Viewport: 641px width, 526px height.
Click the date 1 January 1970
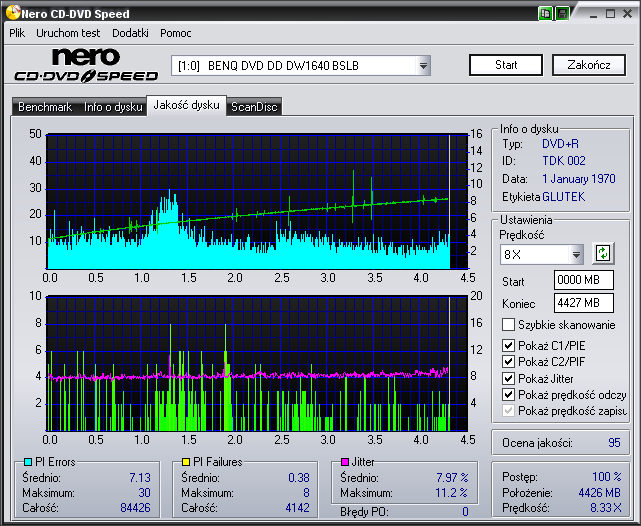579,179
